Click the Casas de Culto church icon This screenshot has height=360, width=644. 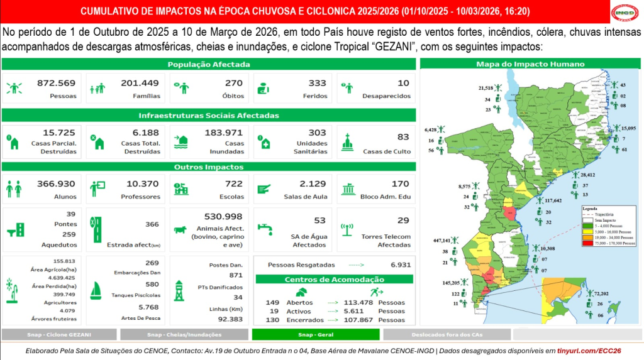click(x=348, y=142)
